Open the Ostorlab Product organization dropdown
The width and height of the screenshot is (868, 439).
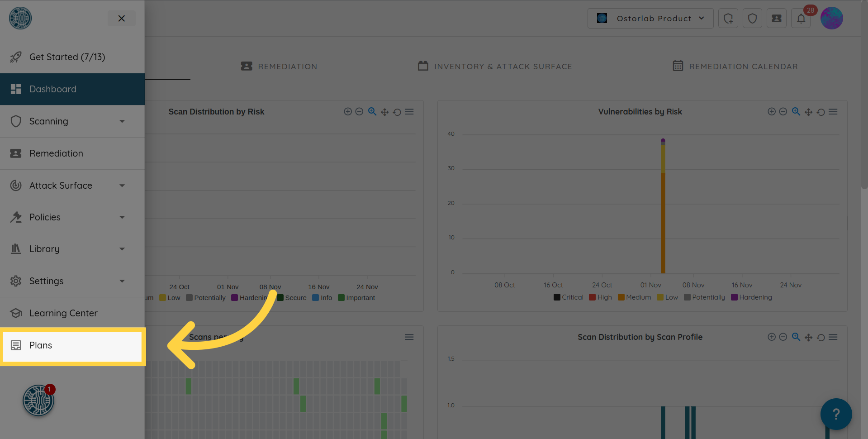tap(650, 19)
